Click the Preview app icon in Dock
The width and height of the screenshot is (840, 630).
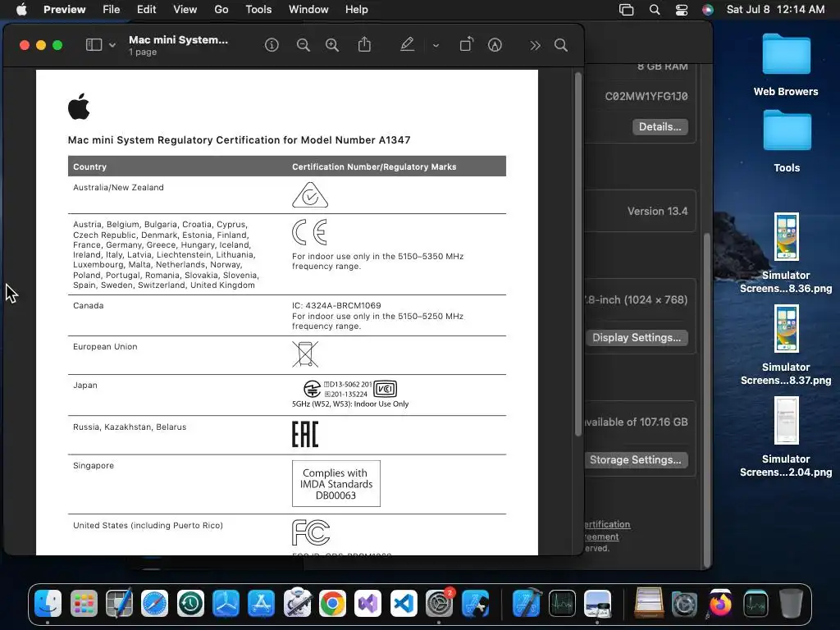(x=597, y=605)
